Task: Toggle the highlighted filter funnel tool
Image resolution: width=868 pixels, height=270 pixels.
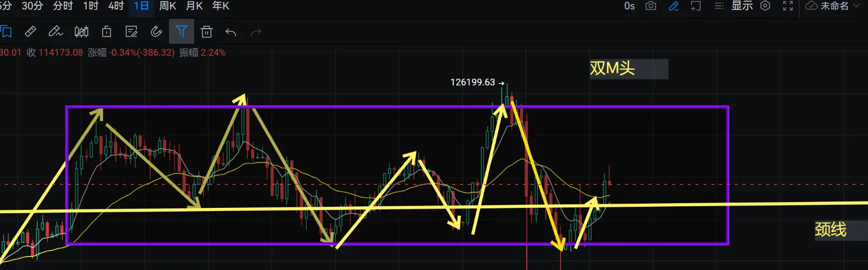Action: pyautogui.click(x=182, y=32)
